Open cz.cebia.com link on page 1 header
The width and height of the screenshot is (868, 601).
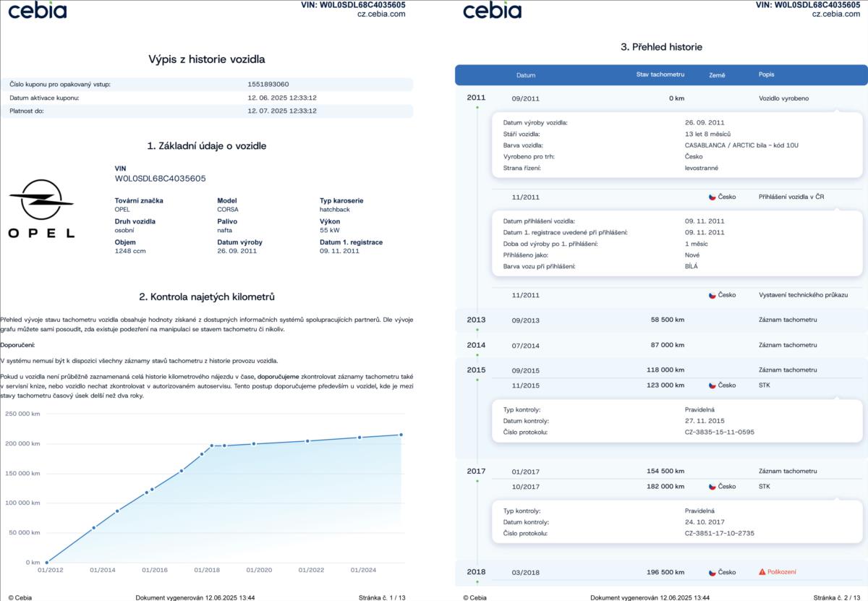(380, 14)
